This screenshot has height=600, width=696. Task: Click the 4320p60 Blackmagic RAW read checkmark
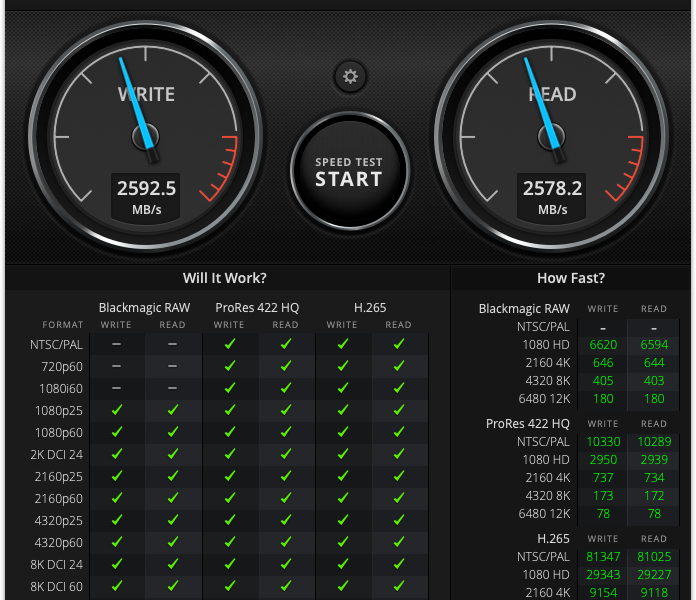tap(173, 542)
